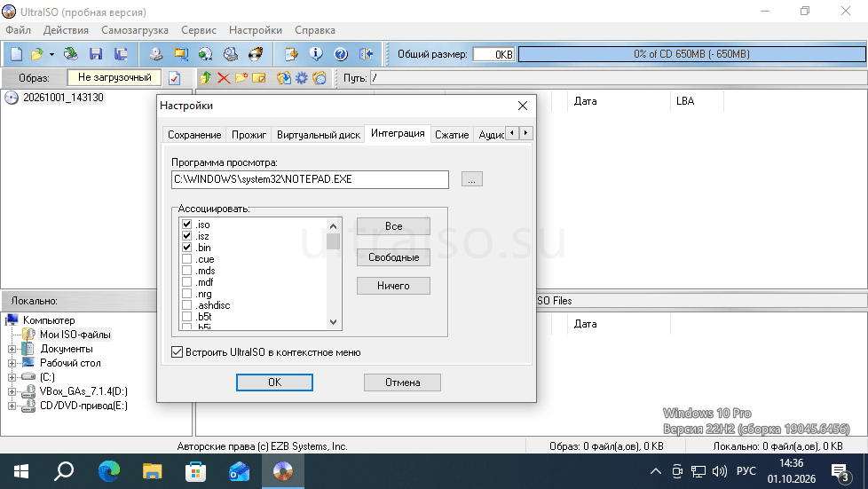
Task: Click the association list scrollbar down arrow
Action: click(333, 322)
